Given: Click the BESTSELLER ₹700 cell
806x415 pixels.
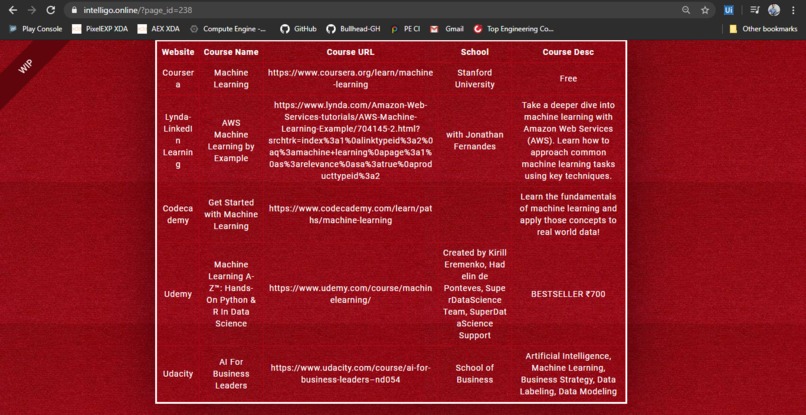Looking at the screenshot, I should 568,294.
